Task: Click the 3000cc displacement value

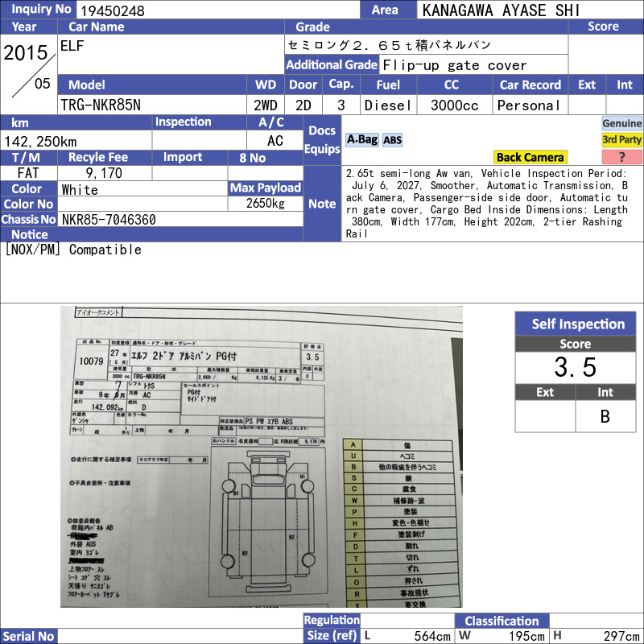Action: (454, 105)
